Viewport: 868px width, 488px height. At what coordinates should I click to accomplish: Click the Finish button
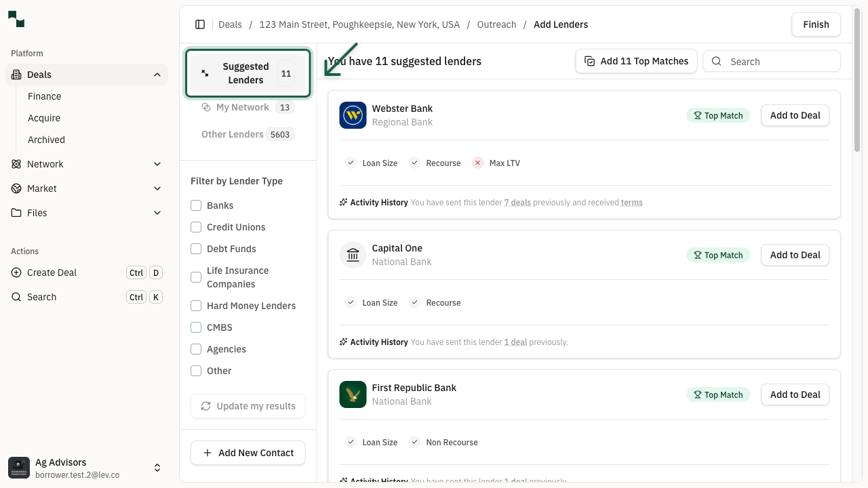tap(816, 24)
